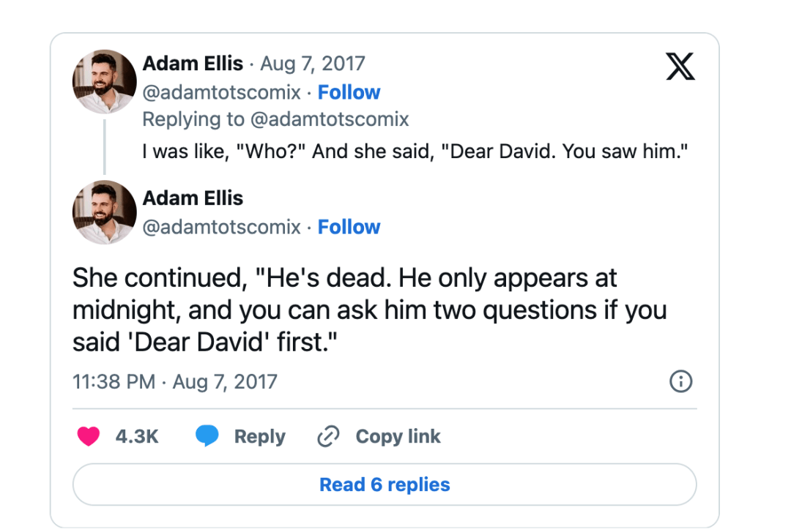Open the '11:38 PM · Aug 7, 2017' timestamp
Image resolution: width=791 pixels, height=532 pixels.
(175, 381)
